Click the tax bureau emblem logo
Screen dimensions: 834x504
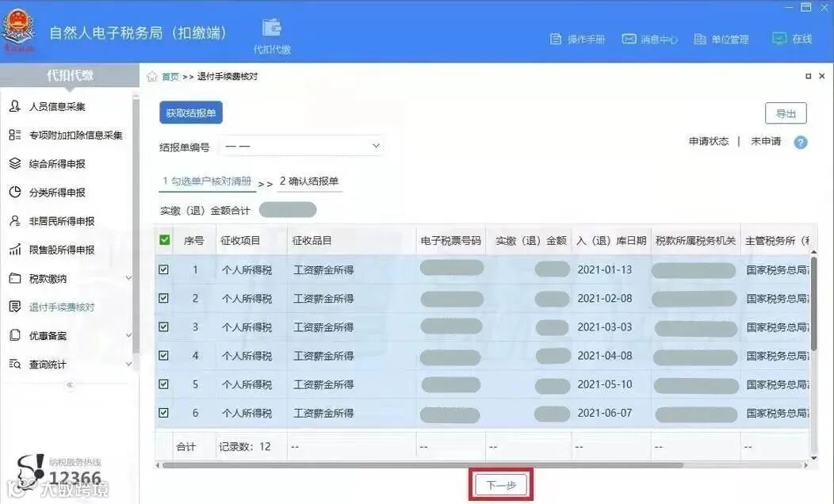20,30
